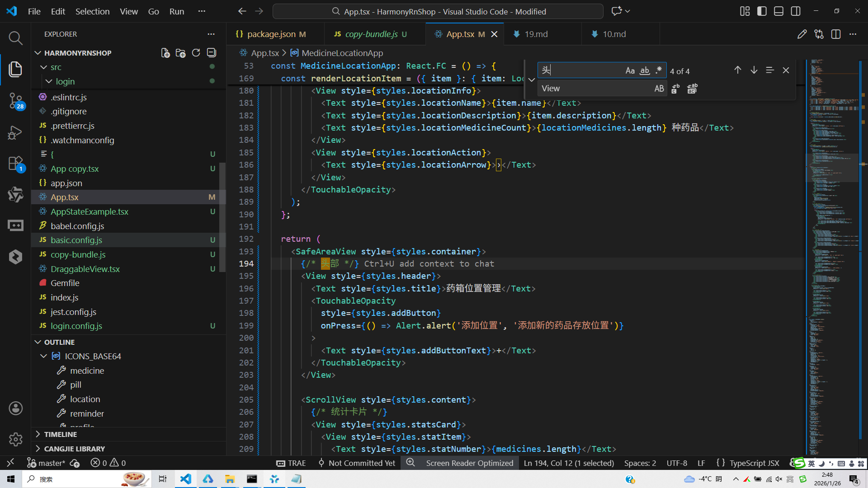Screen dimensions: 868x488
Task: Open errors and warnings status item
Action: [x=108, y=463]
